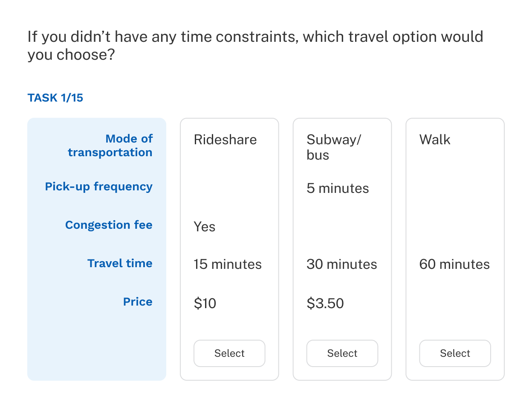Click the Congestion fee row label

tap(109, 225)
